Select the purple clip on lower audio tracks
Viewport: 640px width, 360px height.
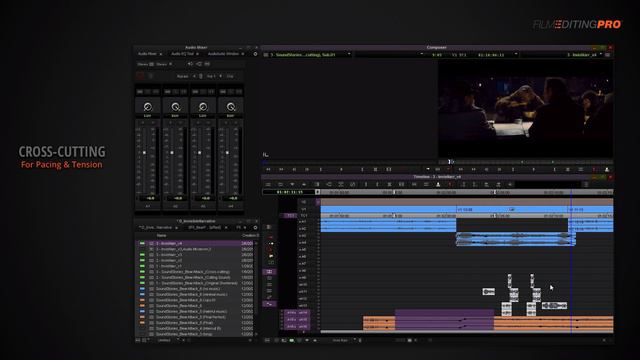(444, 320)
